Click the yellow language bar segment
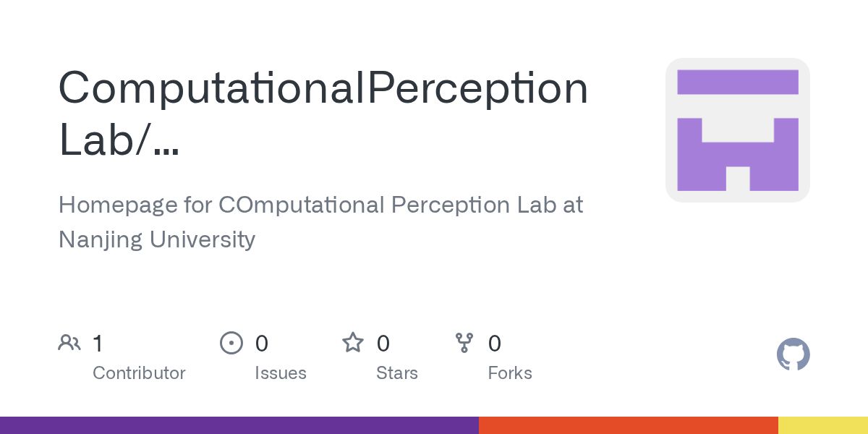 point(823,425)
